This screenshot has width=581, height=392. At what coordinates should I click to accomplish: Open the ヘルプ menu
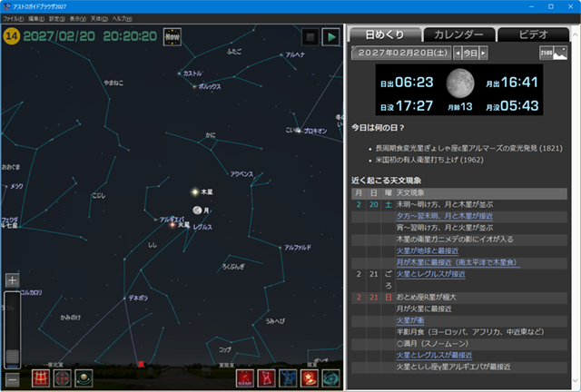click(123, 18)
